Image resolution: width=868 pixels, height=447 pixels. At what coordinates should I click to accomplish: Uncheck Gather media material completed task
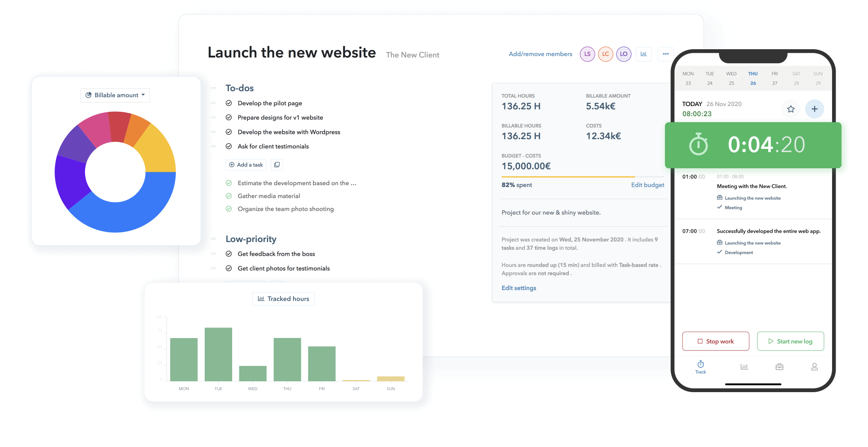[229, 196]
